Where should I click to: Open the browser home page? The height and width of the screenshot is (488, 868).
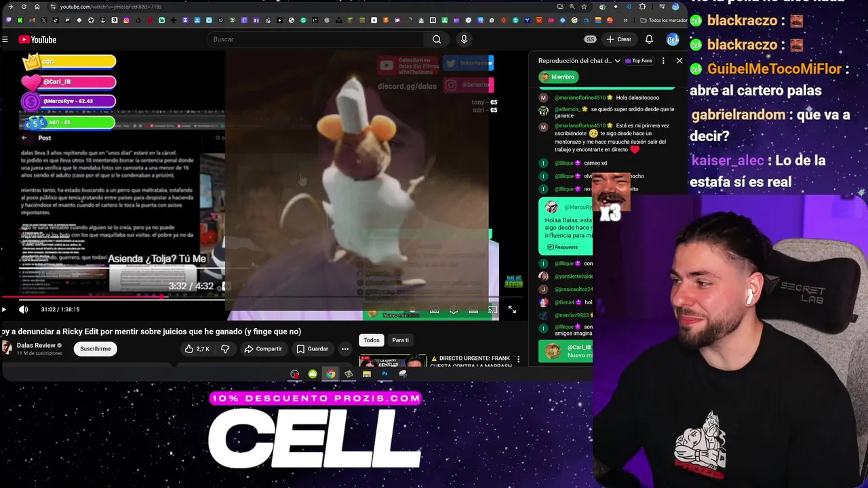coord(37,7)
